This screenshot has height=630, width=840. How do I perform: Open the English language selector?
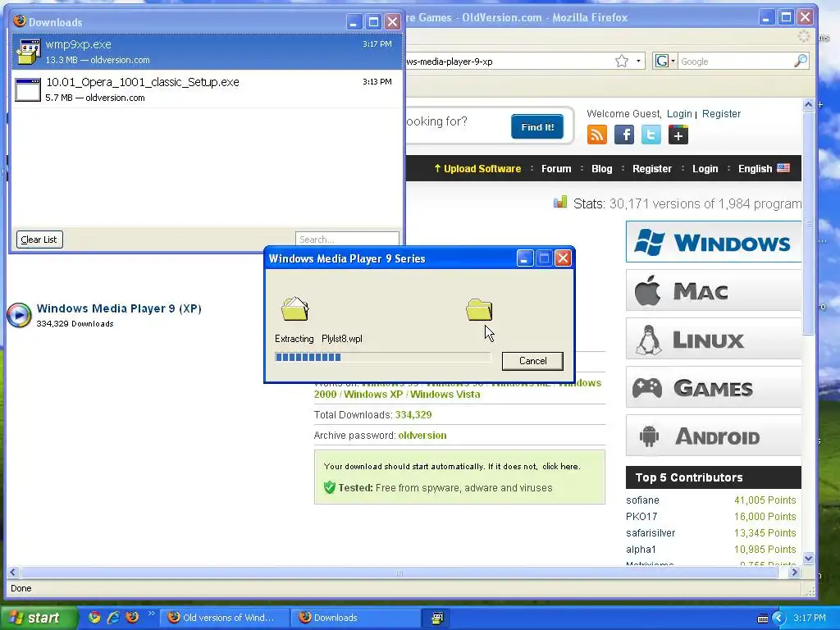[764, 168]
